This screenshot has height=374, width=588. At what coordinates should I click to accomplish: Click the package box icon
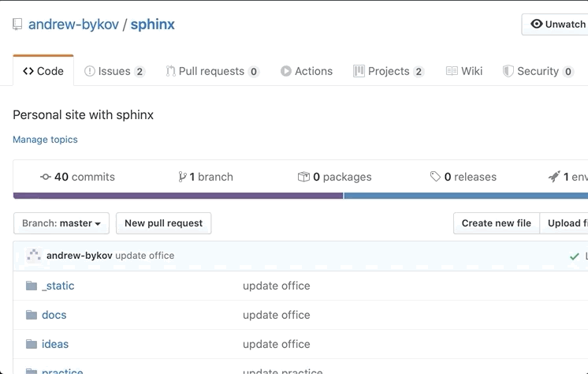(x=303, y=177)
